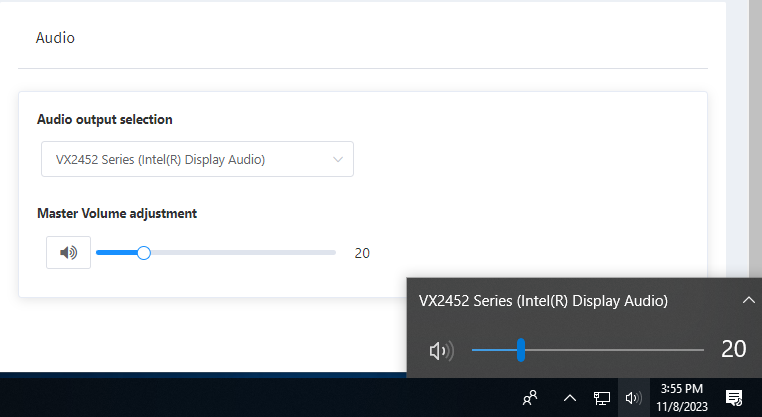Click the VX2452 Series device name in flyout
This screenshot has height=417, width=762.
tap(543, 300)
